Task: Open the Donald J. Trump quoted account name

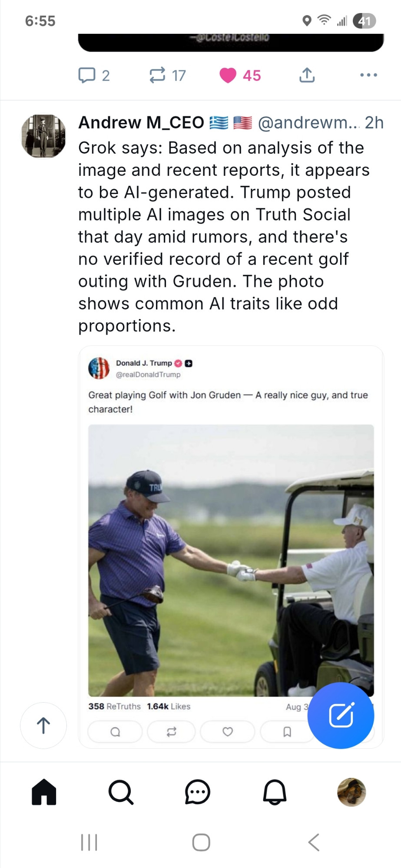Action: 144,363
